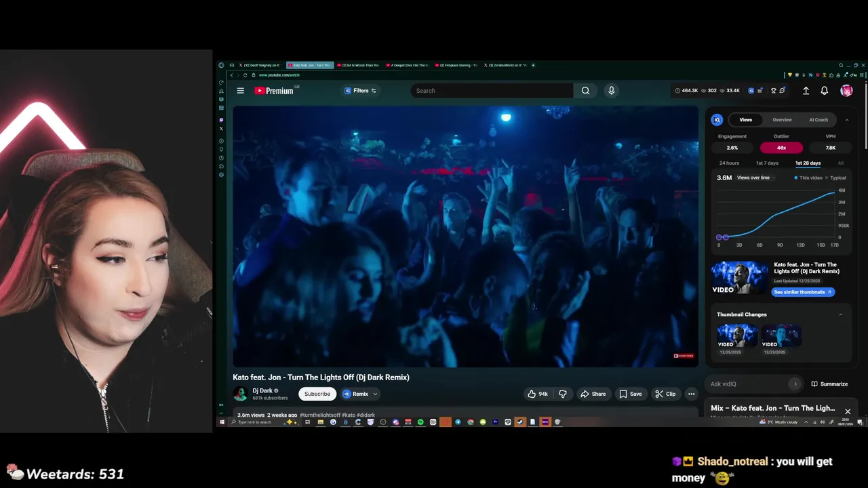Image resolution: width=868 pixels, height=488 pixels.
Task: Click the magnifier search submit button
Action: 585,91
